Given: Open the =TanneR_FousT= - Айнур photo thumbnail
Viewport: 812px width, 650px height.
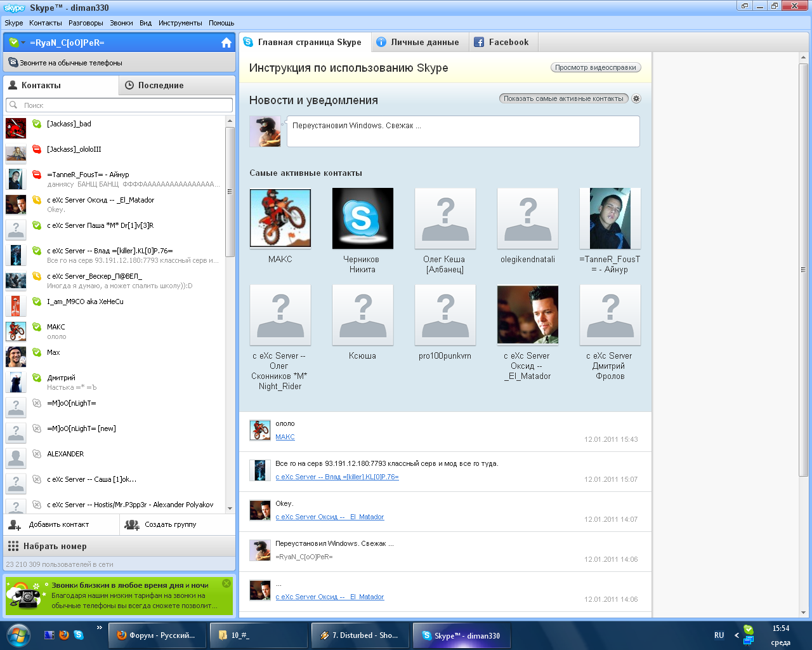Looking at the screenshot, I should [610, 218].
